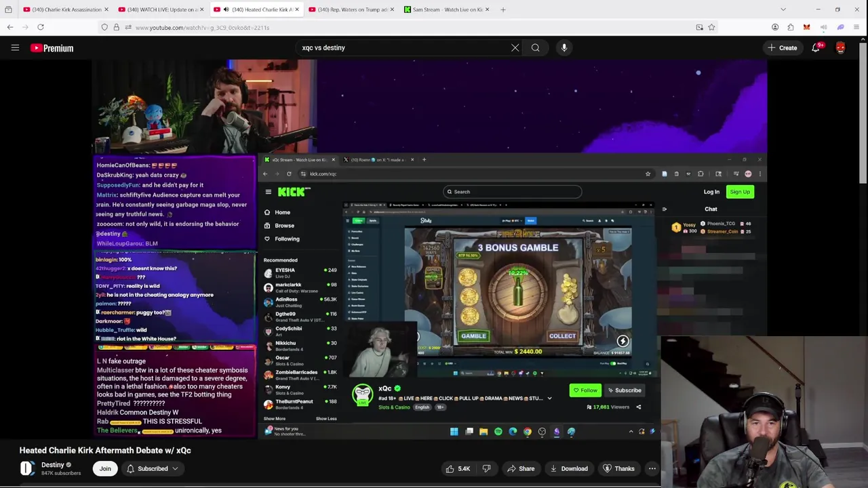868x488 pixels.
Task: Click the MetaMask fox extension icon
Action: coord(806,27)
